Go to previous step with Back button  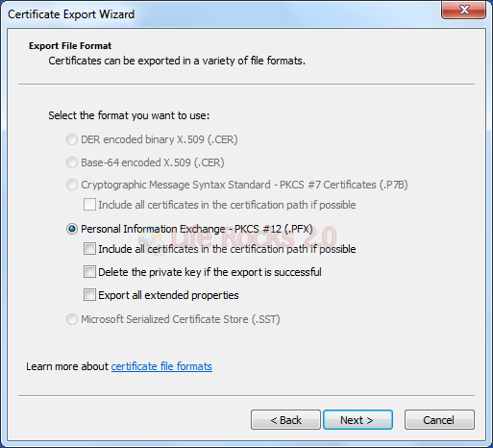tap(285, 419)
